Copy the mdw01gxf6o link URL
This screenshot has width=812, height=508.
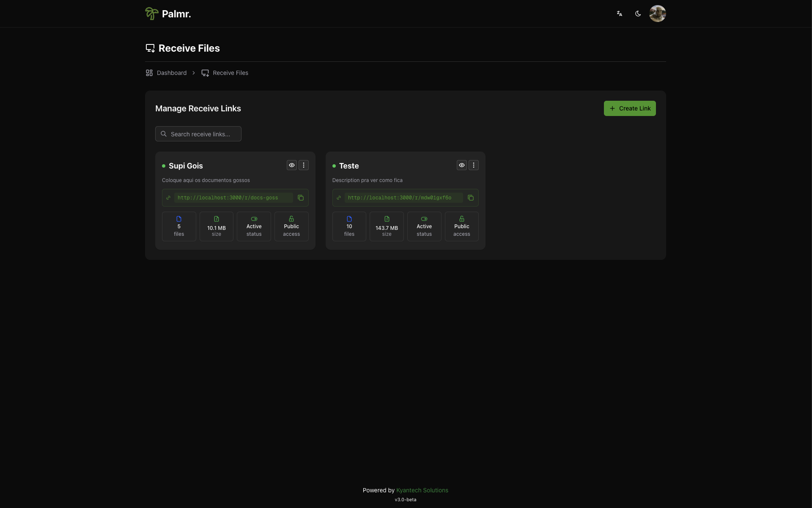click(471, 198)
